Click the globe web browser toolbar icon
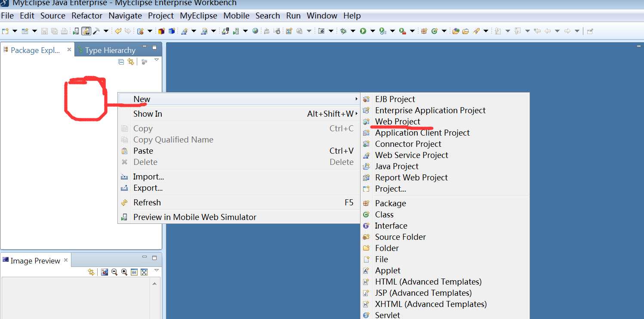 [x=255, y=31]
